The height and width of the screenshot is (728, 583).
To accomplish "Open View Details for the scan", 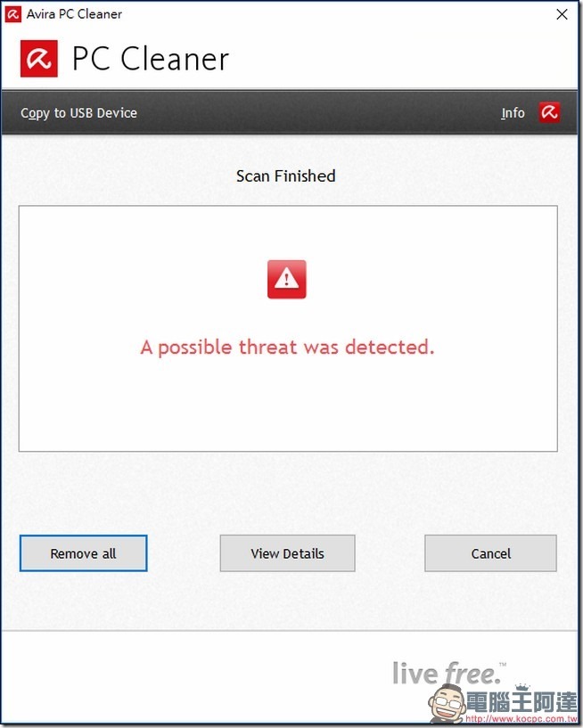I will coord(287,553).
